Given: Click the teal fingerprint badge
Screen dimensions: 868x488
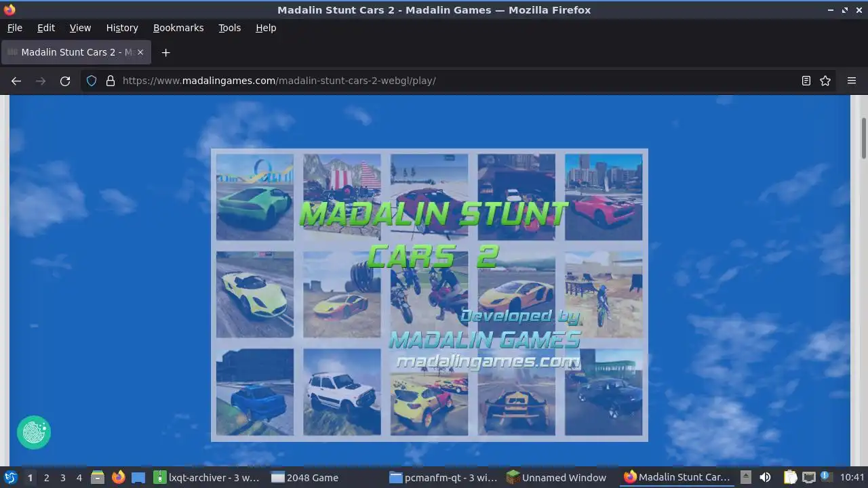Looking at the screenshot, I should [x=34, y=432].
